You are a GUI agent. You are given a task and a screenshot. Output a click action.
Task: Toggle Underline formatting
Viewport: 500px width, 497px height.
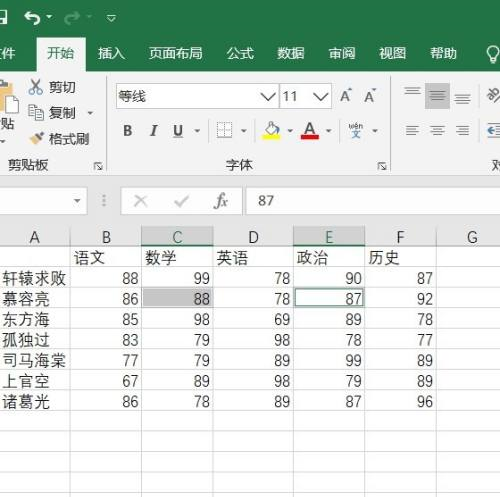point(178,131)
